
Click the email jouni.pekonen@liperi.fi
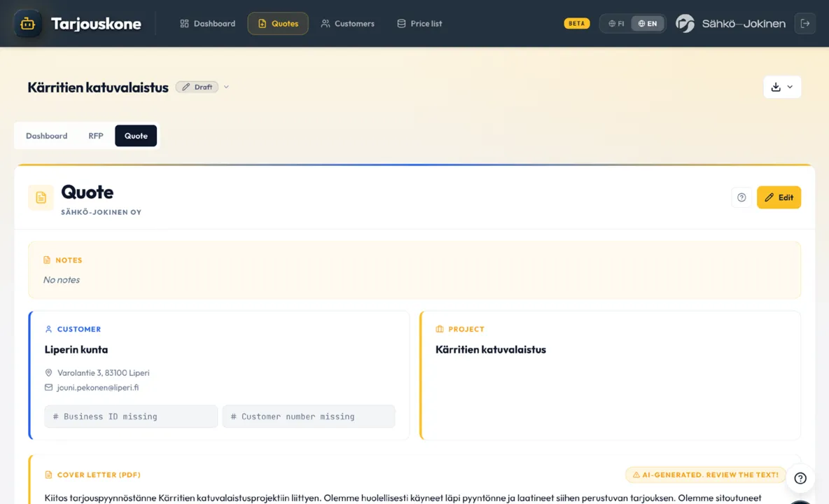98,388
